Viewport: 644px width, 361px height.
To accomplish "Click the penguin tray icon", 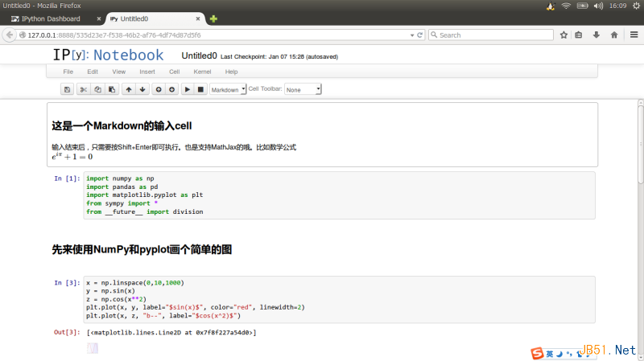I will click(551, 6).
